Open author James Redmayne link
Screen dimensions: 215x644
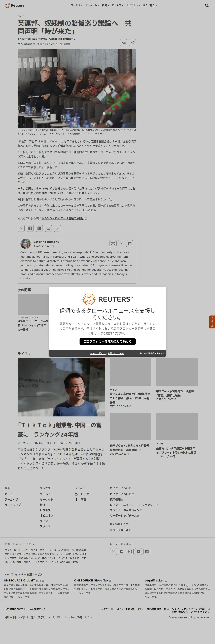34,39
